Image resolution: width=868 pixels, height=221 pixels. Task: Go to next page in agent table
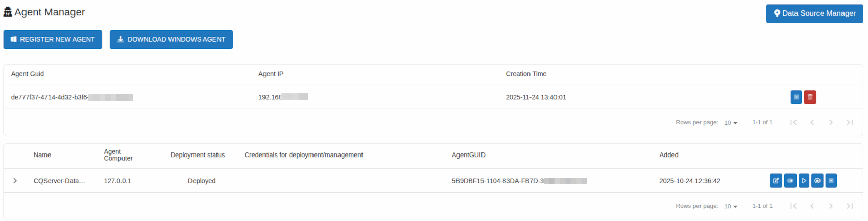[x=831, y=122]
